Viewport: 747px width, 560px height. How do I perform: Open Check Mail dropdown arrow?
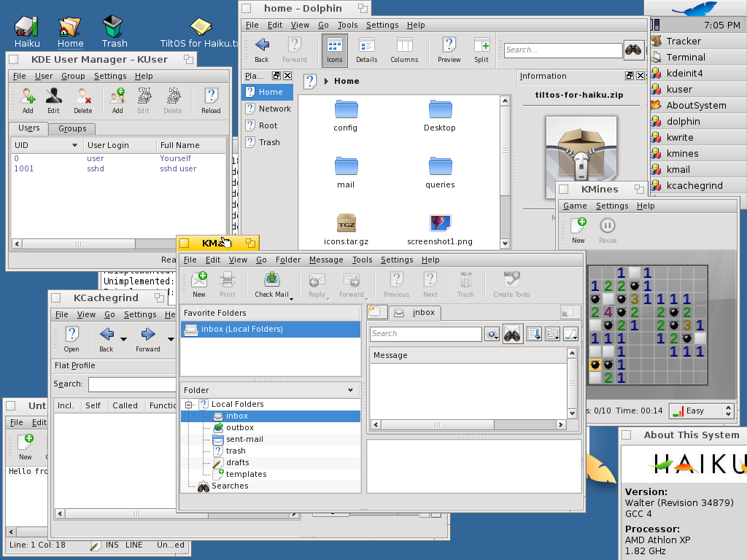click(x=292, y=298)
